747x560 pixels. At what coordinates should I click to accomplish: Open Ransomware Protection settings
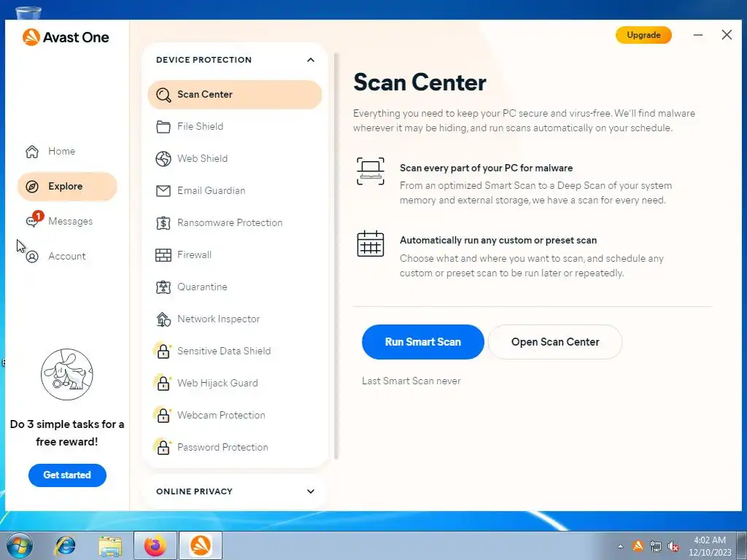click(x=235, y=223)
